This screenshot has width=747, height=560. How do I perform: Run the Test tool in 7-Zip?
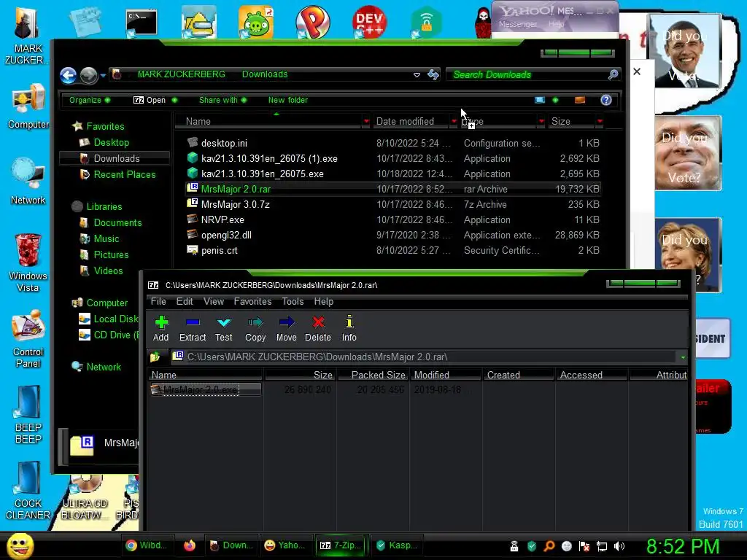pyautogui.click(x=223, y=329)
